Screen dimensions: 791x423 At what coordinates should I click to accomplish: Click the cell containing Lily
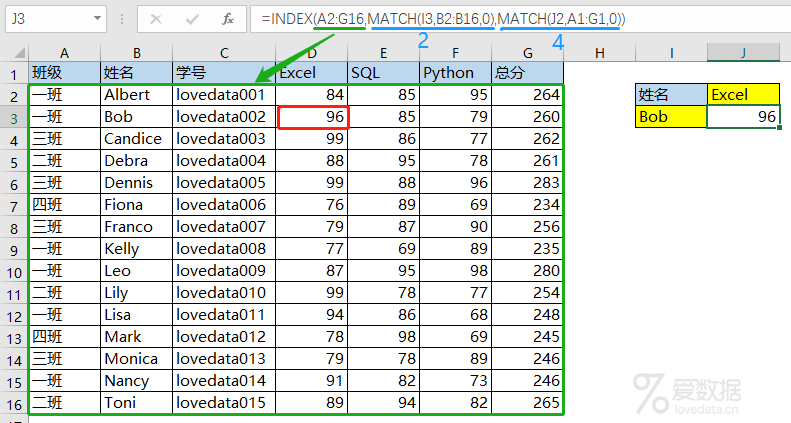pyautogui.click(x=136, y=293)
